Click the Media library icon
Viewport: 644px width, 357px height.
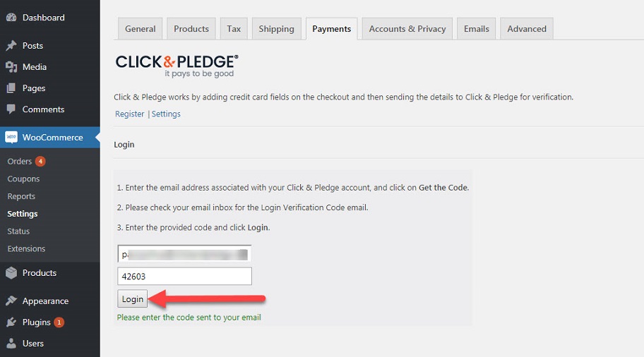coord(11,67)
